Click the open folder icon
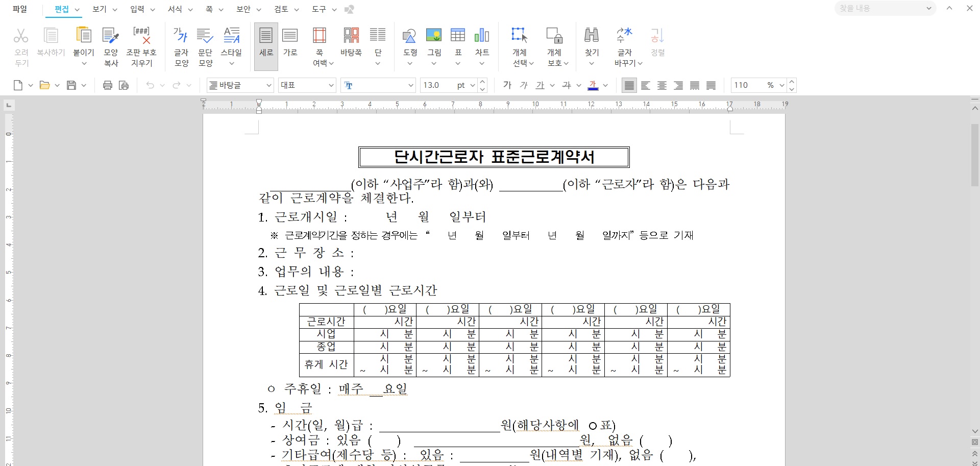 pos(45,85)
